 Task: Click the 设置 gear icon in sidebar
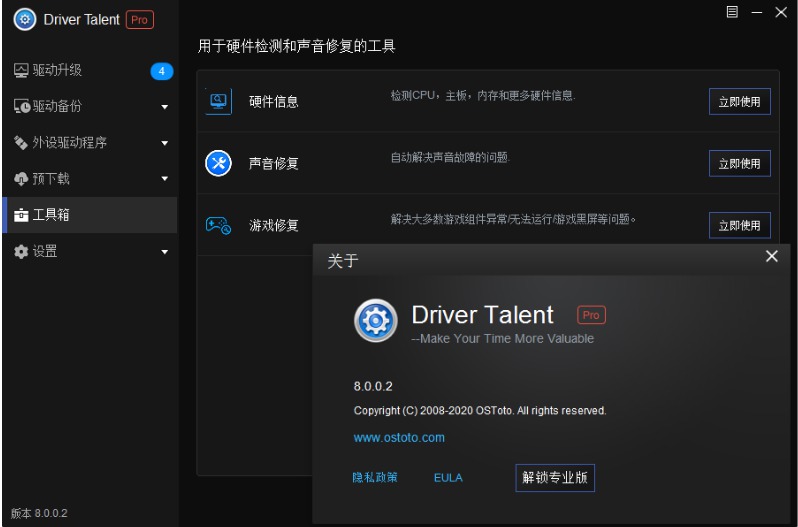point(21,251)
